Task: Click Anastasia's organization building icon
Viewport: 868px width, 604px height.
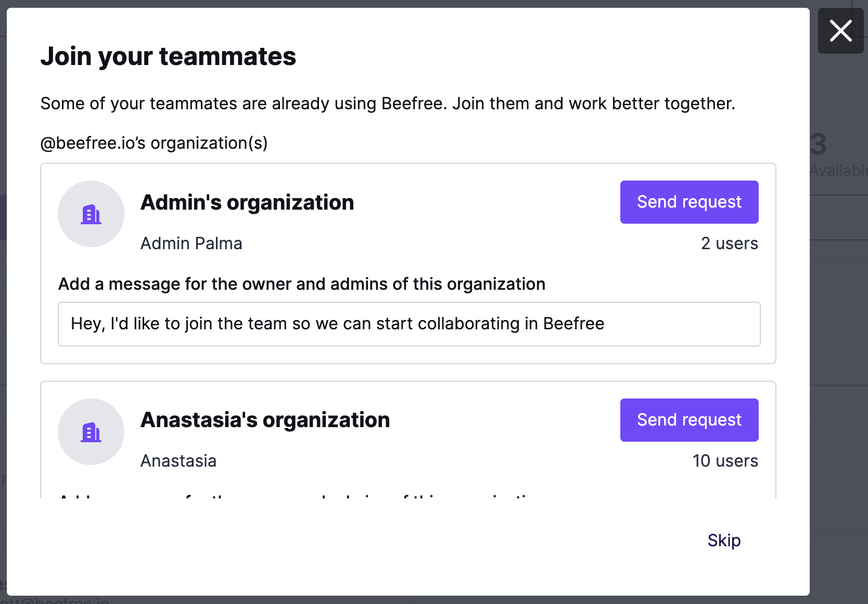Action: point(91,432)
